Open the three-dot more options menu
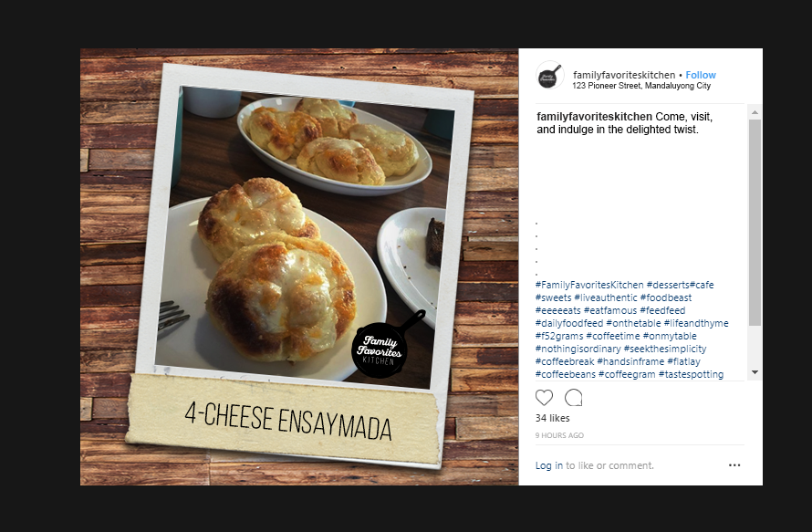 pos(734,465)
